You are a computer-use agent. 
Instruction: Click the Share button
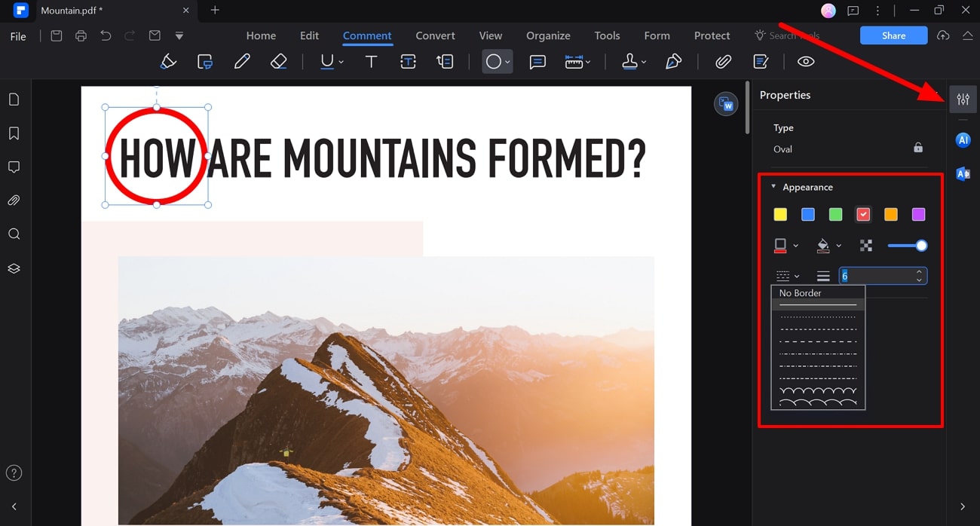tap(893, 35)
